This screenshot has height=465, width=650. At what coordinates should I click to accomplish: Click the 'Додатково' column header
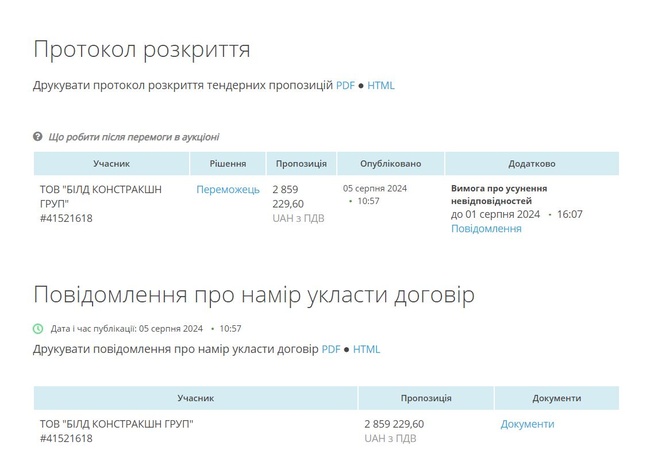532,164
